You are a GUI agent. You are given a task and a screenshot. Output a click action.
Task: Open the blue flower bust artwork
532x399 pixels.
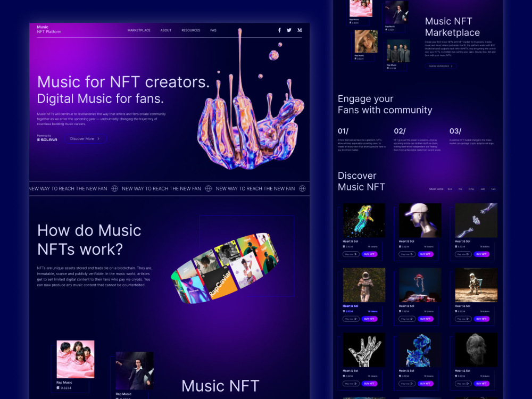click(420, 350)
